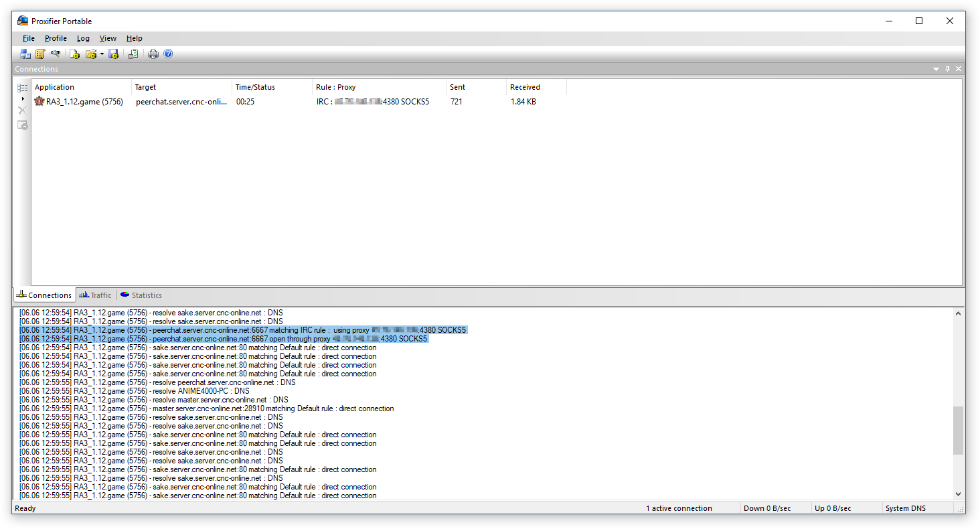Click the Sent value 721
980x529 pixels.
point(457,102)
